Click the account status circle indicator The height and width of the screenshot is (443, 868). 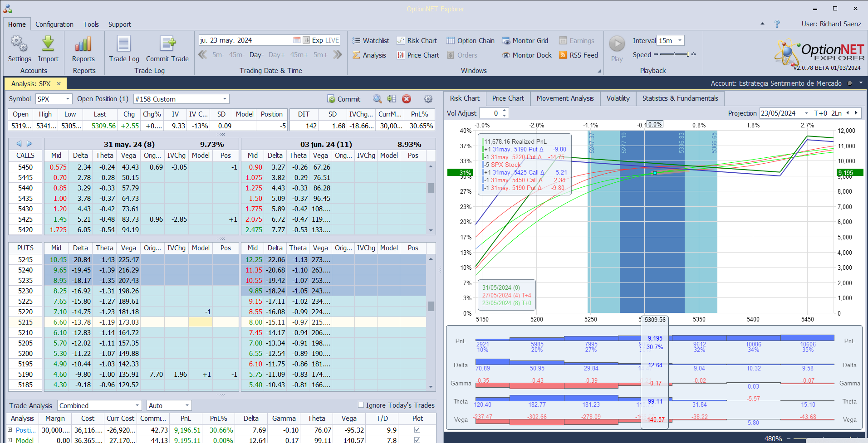pos(849,83)
